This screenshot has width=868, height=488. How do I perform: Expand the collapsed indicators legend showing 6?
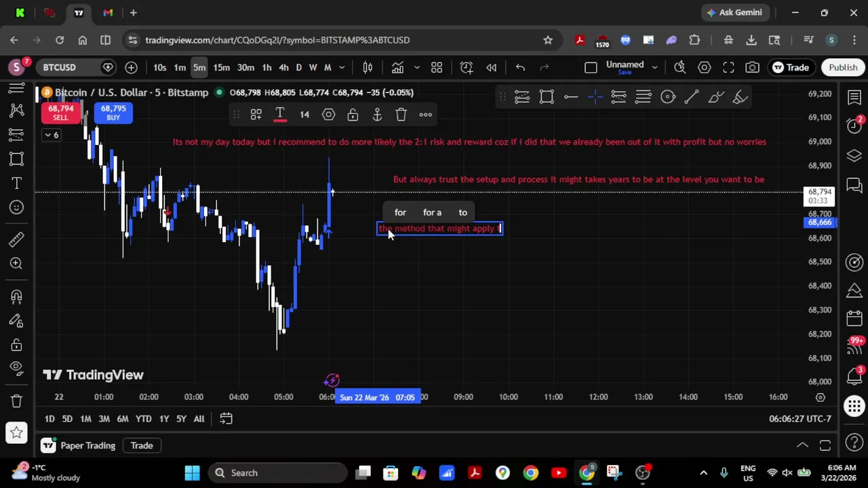(52, 135)
